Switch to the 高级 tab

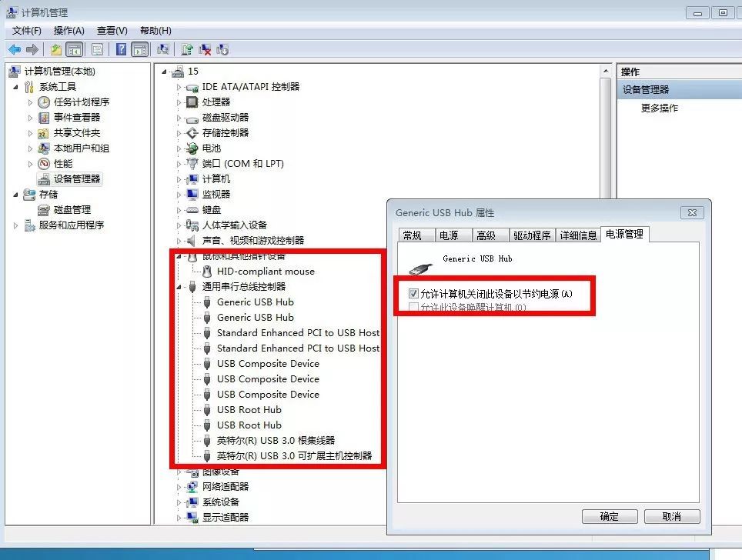pos(490,235)
